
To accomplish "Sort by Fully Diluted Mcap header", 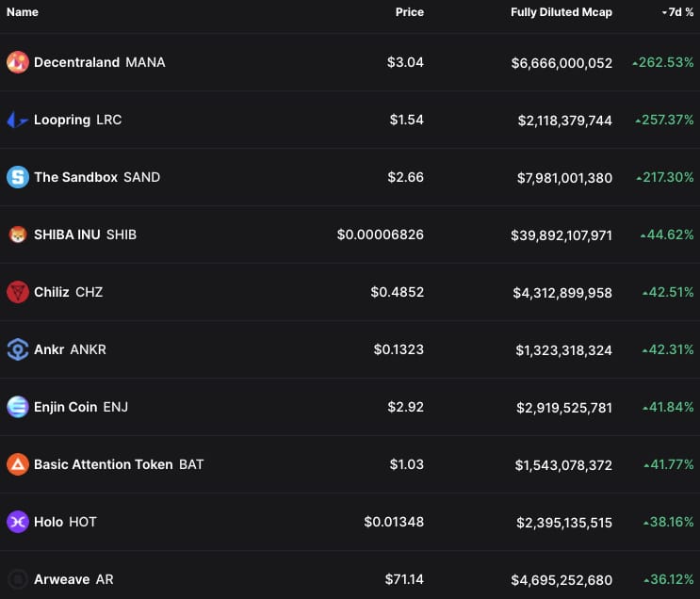I will tap(561, 12).
